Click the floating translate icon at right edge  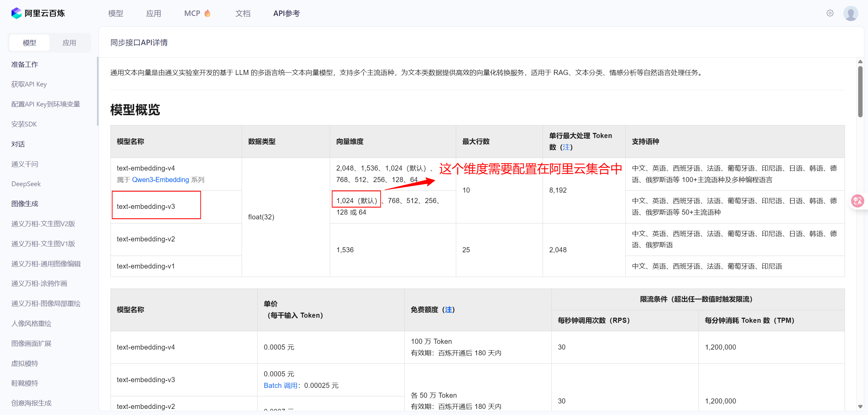857,201
